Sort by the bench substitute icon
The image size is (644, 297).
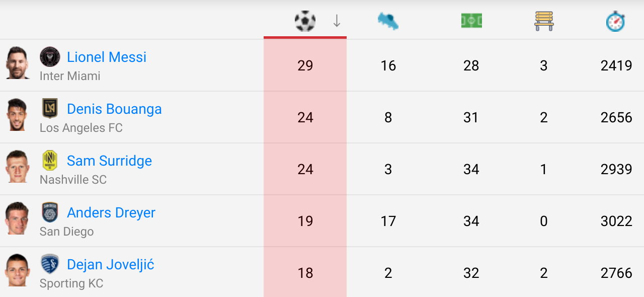[x=544, y=21]
